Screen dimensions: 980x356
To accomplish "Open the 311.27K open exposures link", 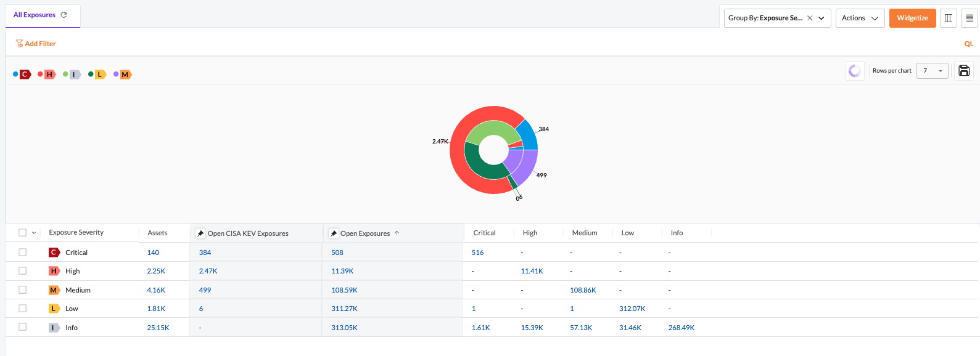I will point(344,309).
